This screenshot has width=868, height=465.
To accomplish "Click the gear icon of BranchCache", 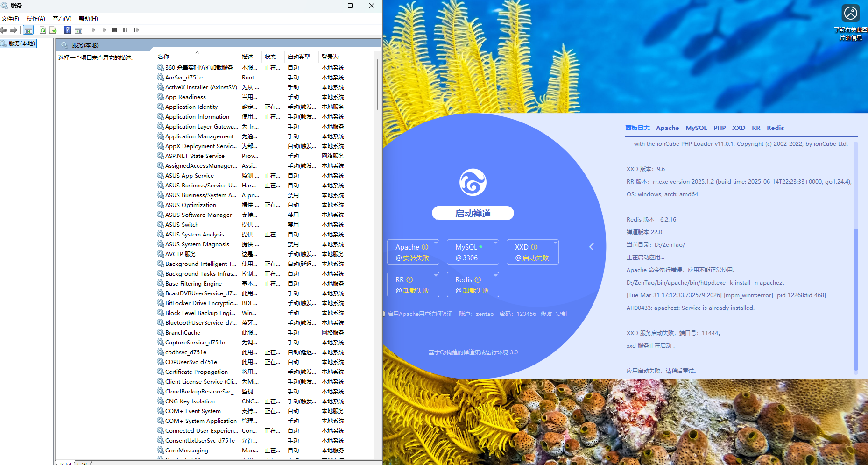I will (x=161, y=333).
